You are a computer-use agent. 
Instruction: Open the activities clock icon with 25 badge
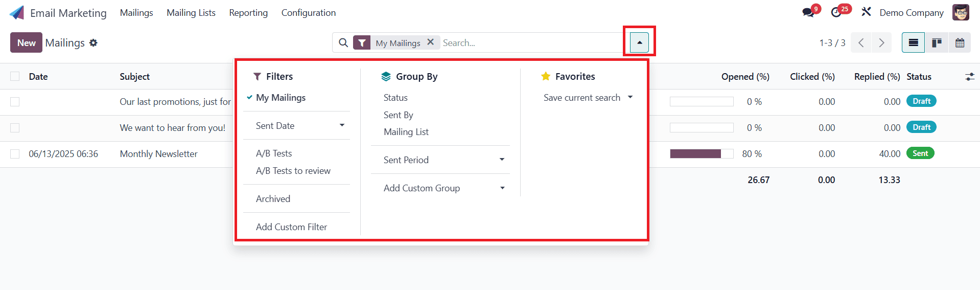pyautogui.click(x=836, y=12)
